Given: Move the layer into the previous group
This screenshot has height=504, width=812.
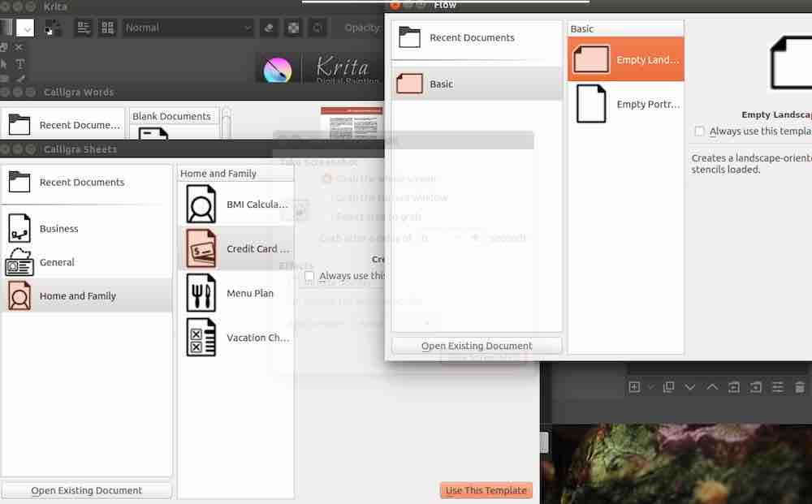Looking at the screenshot, I should click(x=755, y=387).
